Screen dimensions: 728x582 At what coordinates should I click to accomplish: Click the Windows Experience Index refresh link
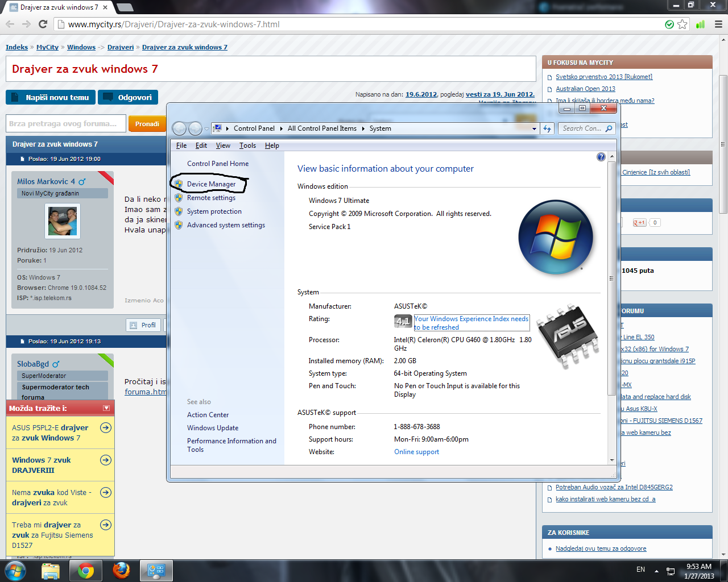[x=471, y=323]
